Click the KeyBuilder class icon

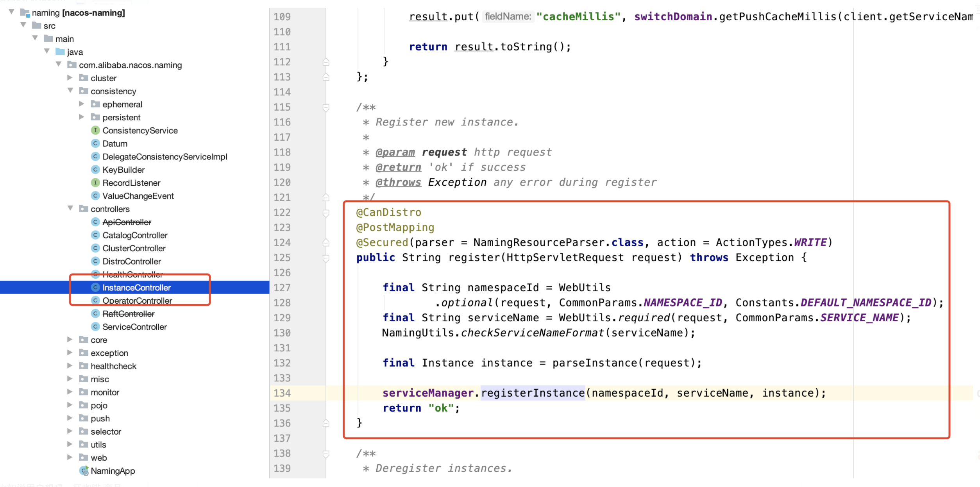95,170
